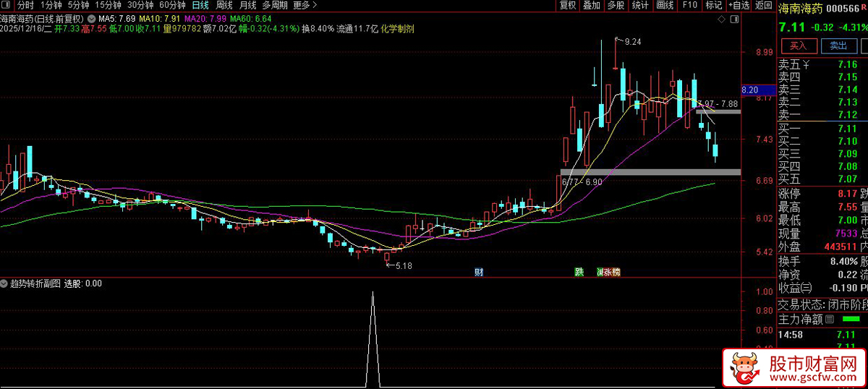Open the 多周期 multi-period view
This screenshot has width=868, height=389.
[275, 5]
